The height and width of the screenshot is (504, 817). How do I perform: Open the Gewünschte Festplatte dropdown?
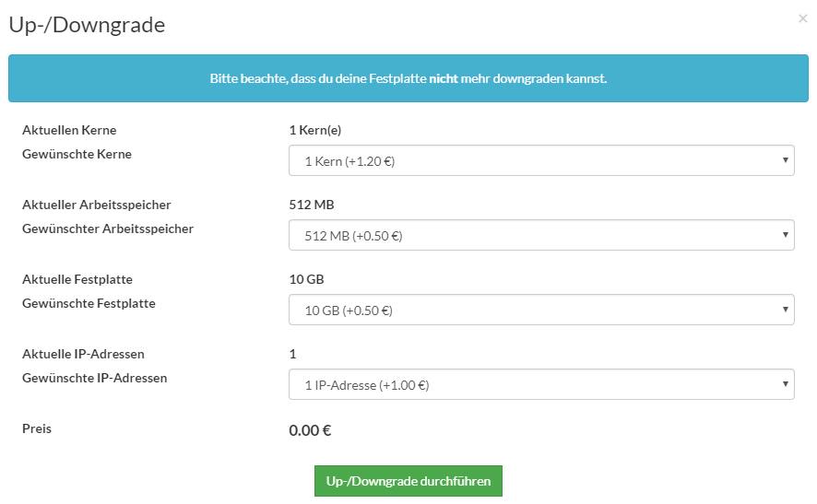(541, 310)
